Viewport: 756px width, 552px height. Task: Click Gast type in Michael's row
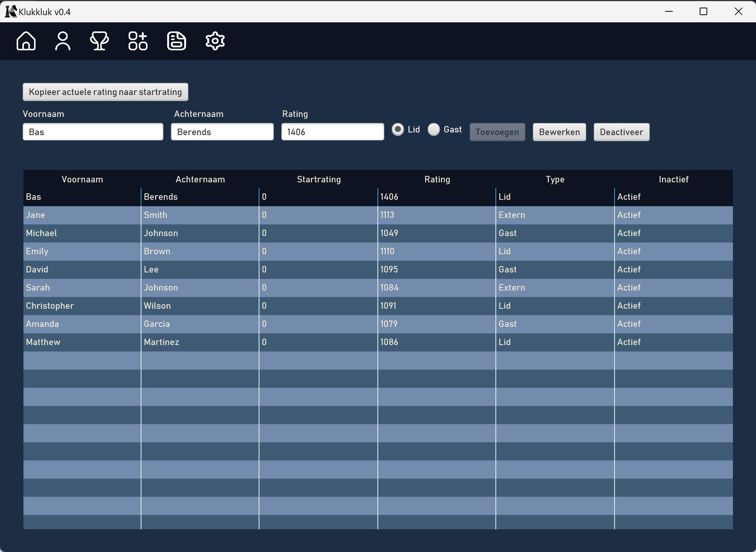tap(555, 233)
